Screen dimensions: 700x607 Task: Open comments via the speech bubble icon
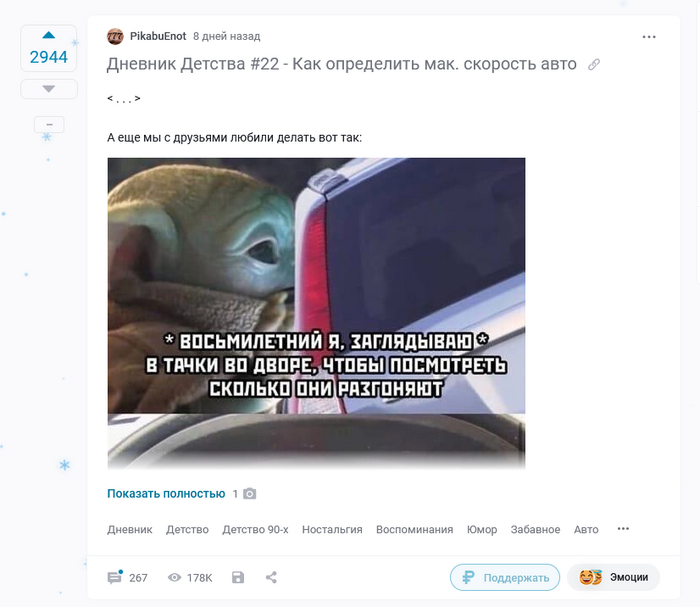(114, 578)
